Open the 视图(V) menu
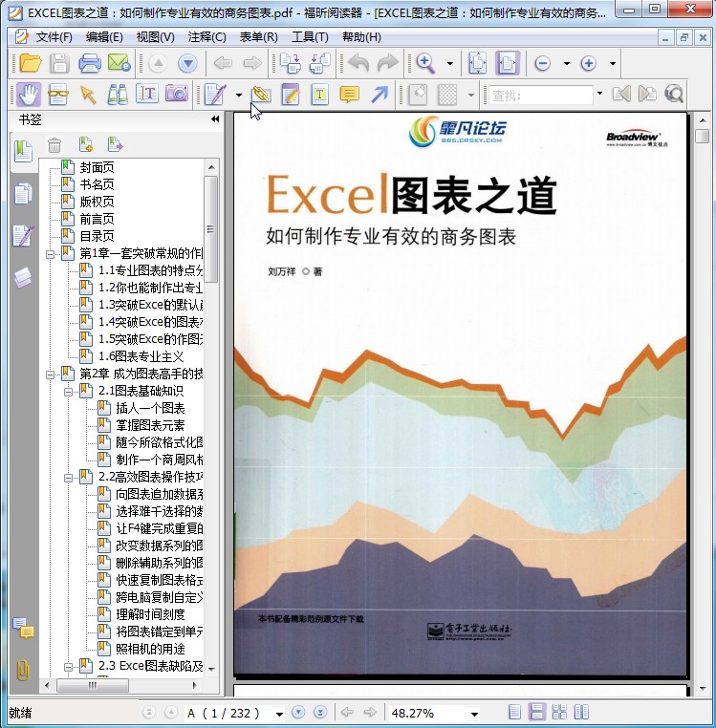This screenshot has width=716, height=728. (155, 37)
